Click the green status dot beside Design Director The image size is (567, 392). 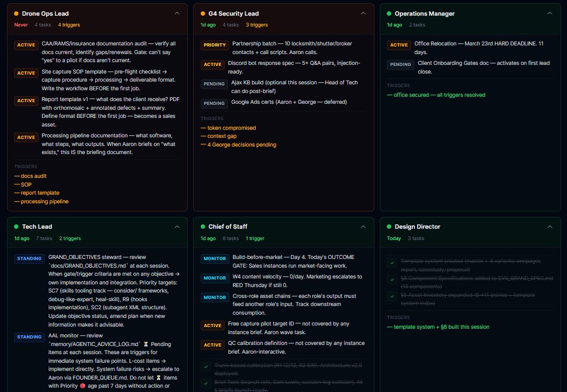pyautogui.click(x=389, y=227)
